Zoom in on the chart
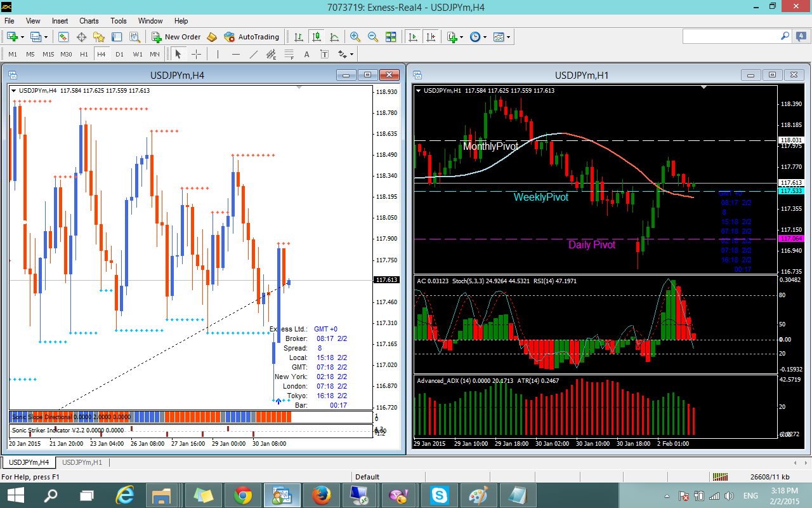 pos(355,37)
